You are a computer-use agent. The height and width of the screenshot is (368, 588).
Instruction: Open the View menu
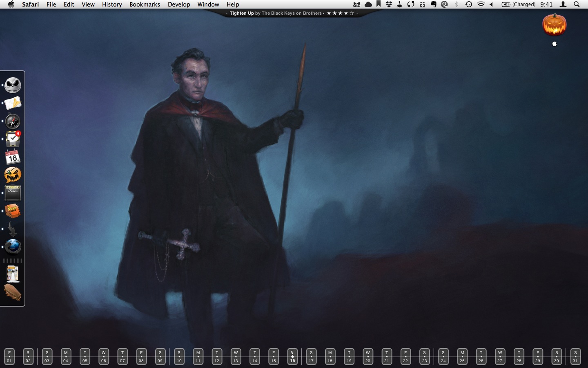pos(88,4)
